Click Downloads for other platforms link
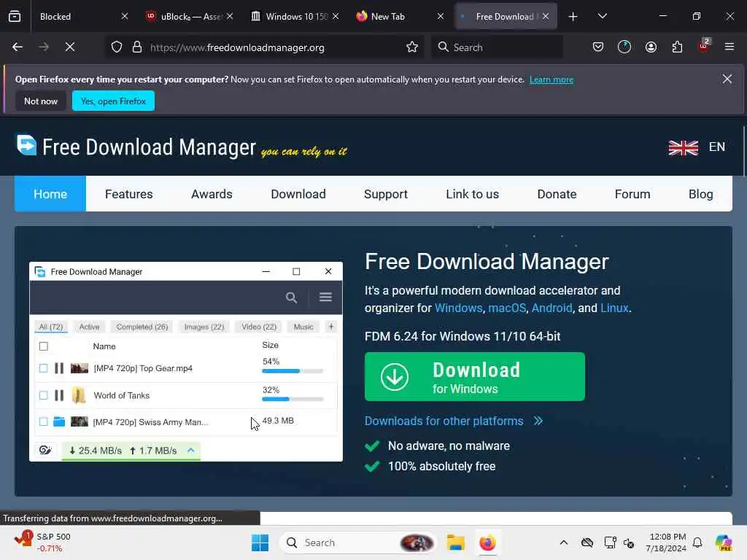The image size is (747, 560). [x=444, y=421]
